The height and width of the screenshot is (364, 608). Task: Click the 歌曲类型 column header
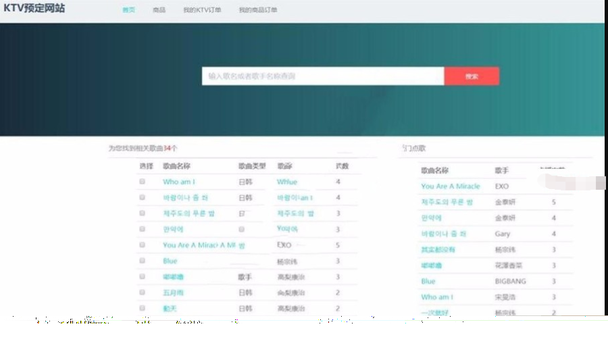pos(252,166)
